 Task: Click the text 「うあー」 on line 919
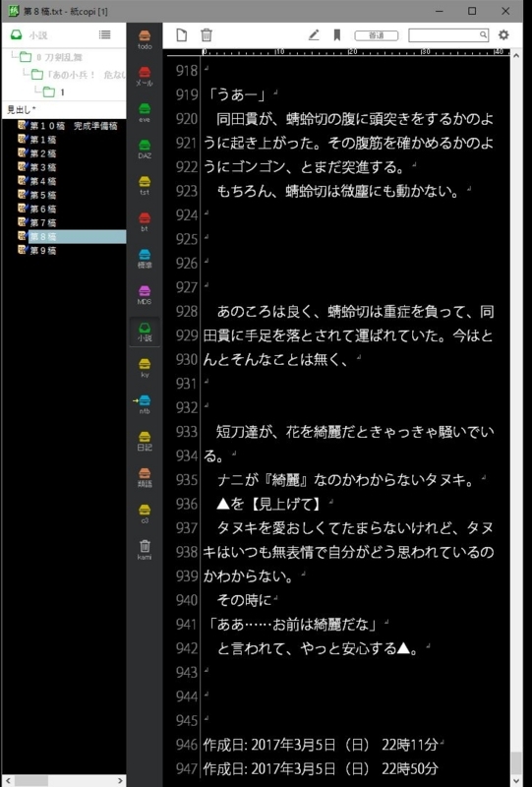coord(237,94)
